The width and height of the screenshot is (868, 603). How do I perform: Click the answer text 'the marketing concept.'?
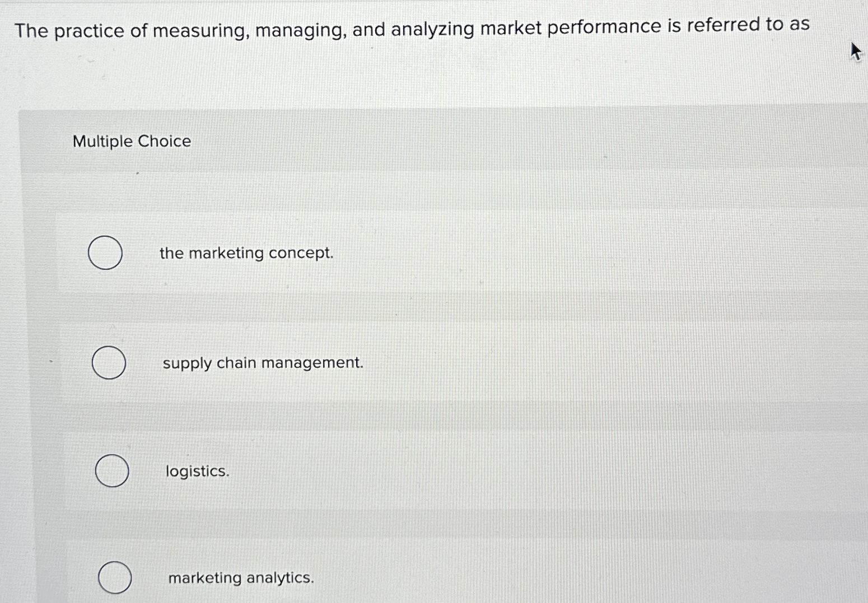[x=246, y=253]
